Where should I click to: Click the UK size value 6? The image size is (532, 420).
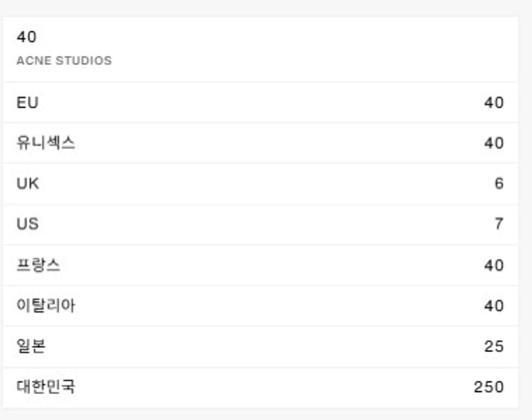[499, 184]
